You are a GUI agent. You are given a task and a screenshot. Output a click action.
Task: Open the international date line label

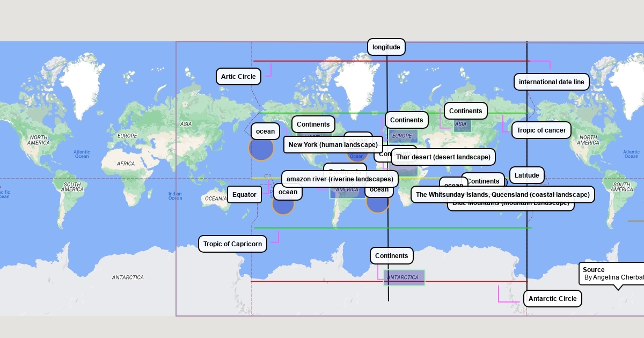click(551, 82)
